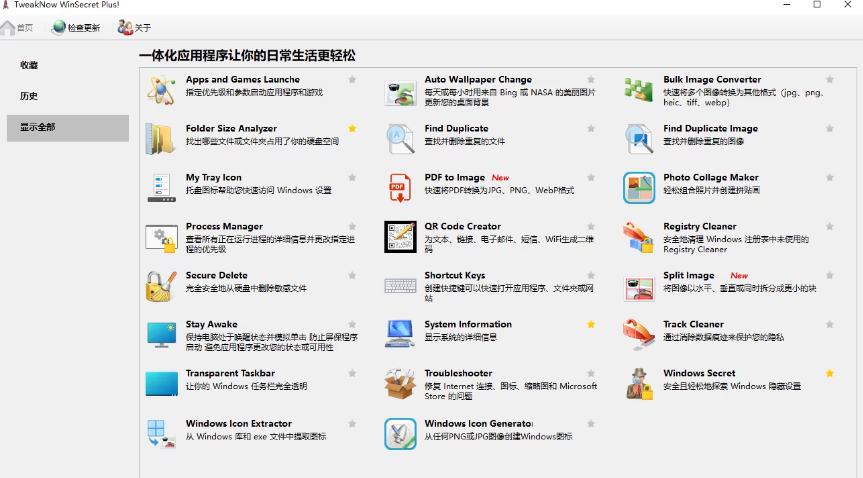Star the Bulk Image Converter tool
The width and height of the screenshot is (863, 478).
(x=830, y=79)
